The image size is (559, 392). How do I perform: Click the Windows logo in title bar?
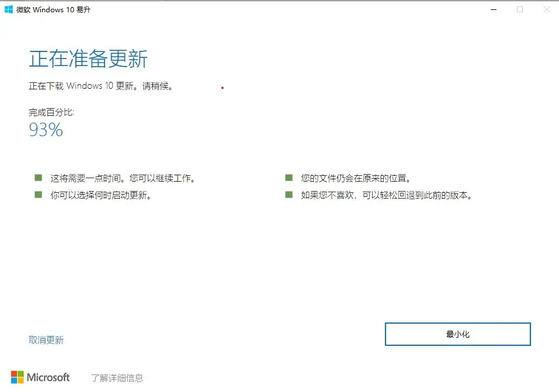pyautogui.click(x=9, y=9)
